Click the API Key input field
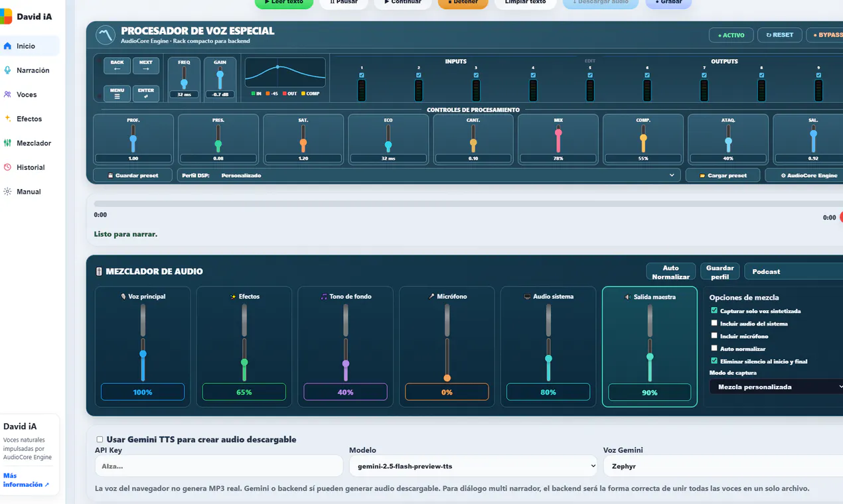843x504 pixels. click(219, 466)
